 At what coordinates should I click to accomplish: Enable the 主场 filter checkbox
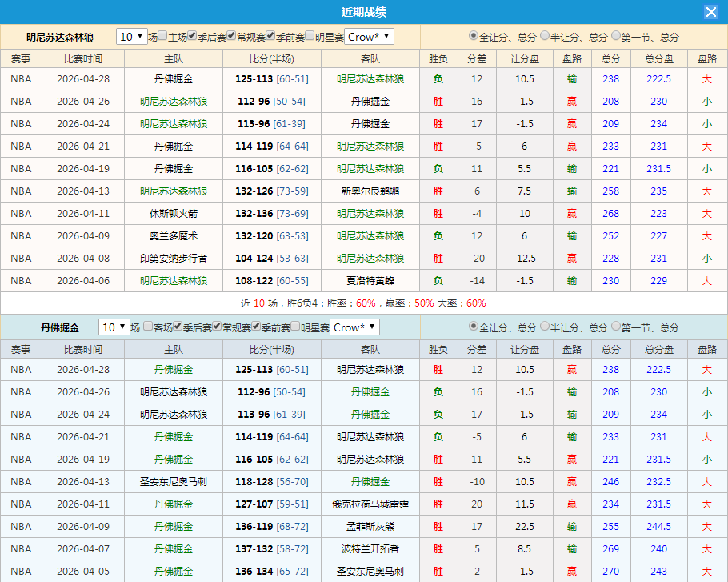click(x=161, y=36)
